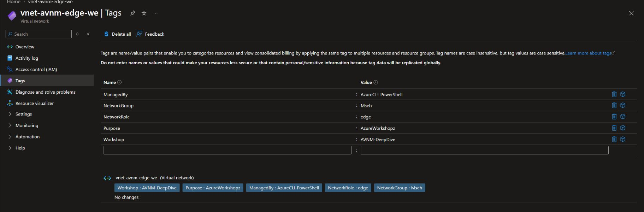Click the purple tag icon in the page header

click(x=12, y=16)
